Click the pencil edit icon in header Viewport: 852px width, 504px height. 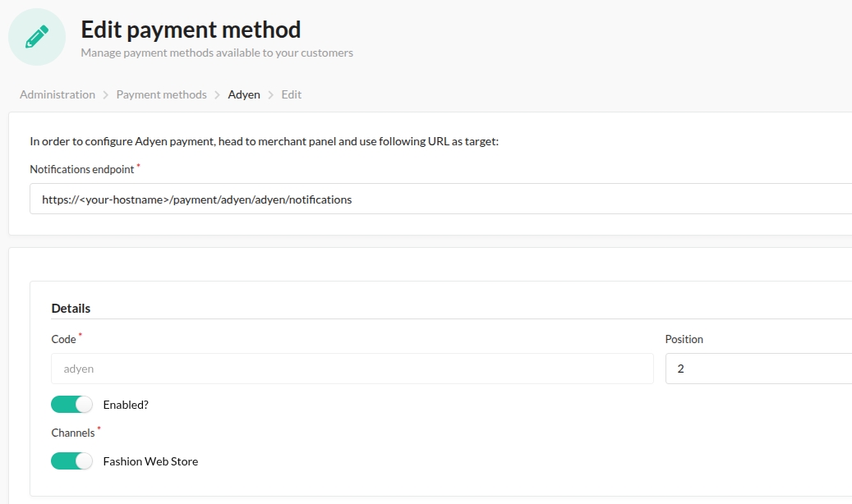click(x=37, y=37)
